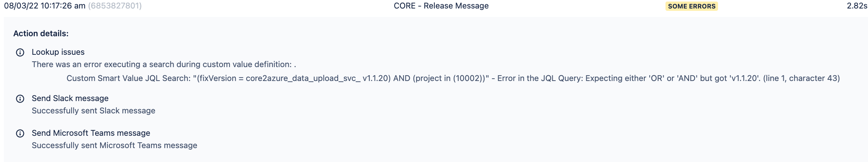Collapse the audit log entry header row
This screenshot has width=868, height=162.
pyautogui.click(x=434, y=6)
